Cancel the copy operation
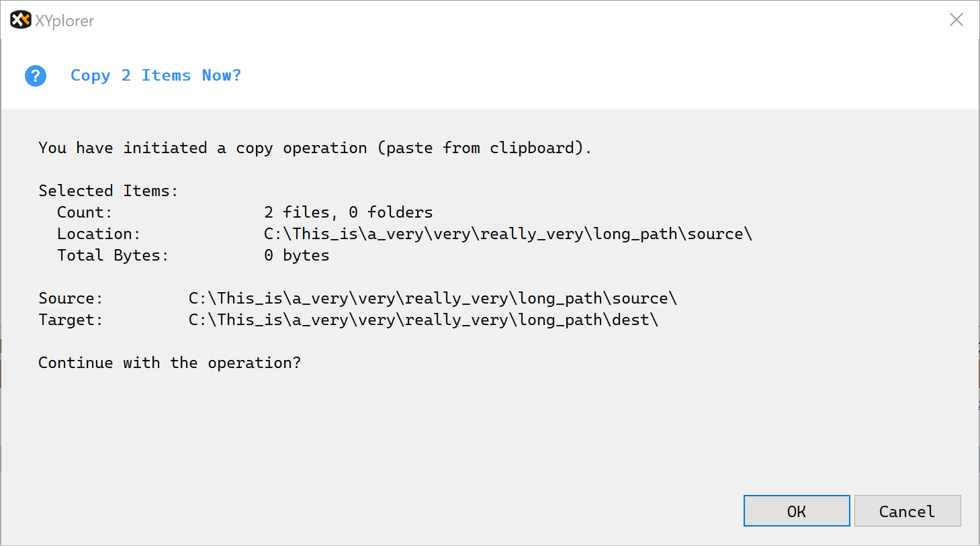 coord(907,510)
